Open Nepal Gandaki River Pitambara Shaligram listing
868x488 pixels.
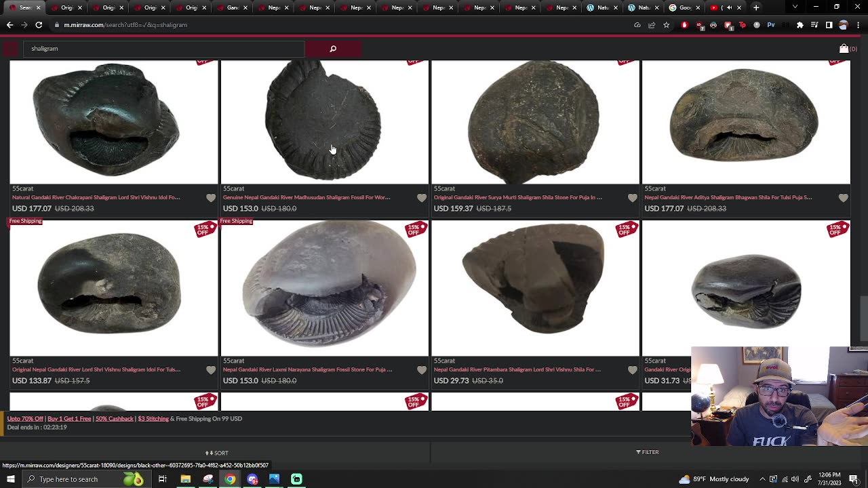[517, 369]
